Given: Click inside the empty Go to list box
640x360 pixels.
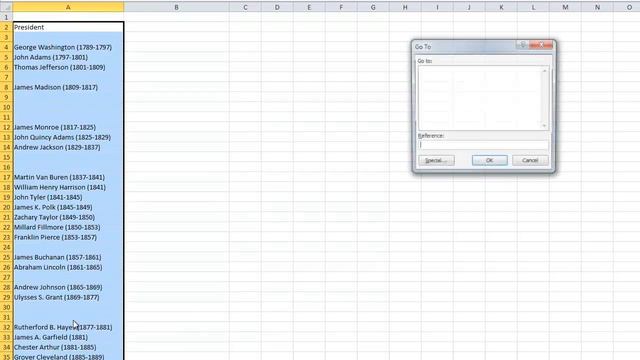Looking at the screenshot, I should [480, 98].
